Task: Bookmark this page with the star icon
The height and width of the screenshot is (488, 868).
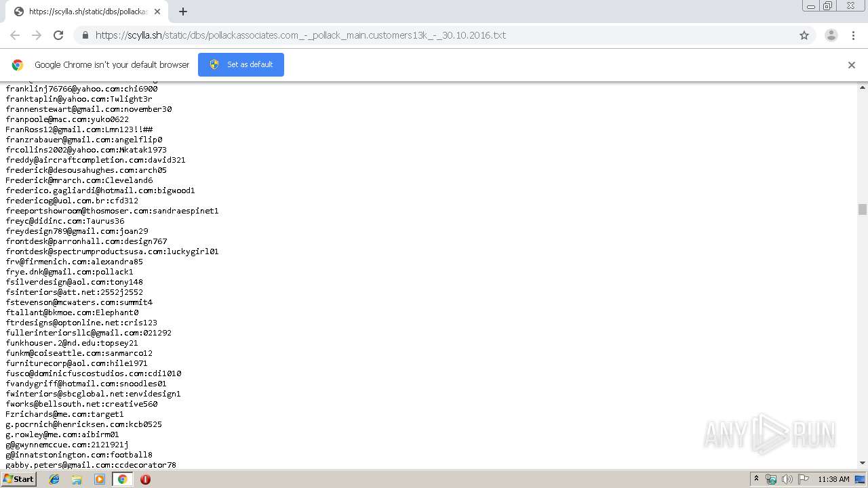Action: click(x=804, y=35)
